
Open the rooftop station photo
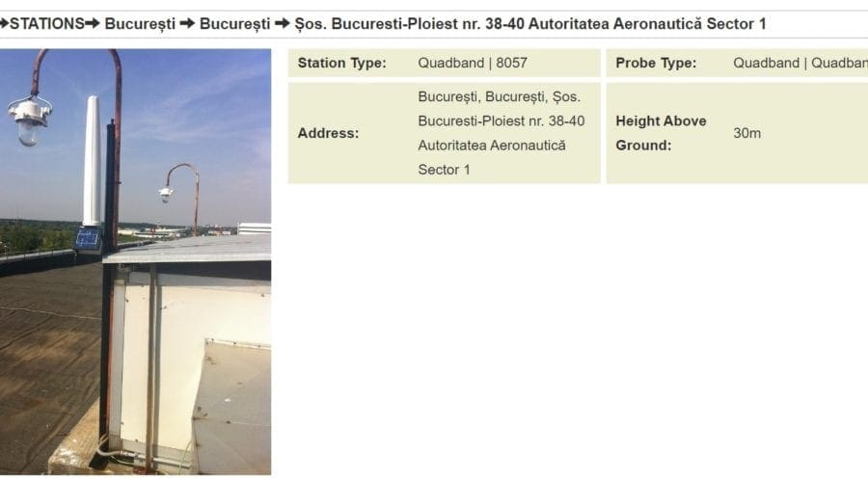[x=135, y=262]
